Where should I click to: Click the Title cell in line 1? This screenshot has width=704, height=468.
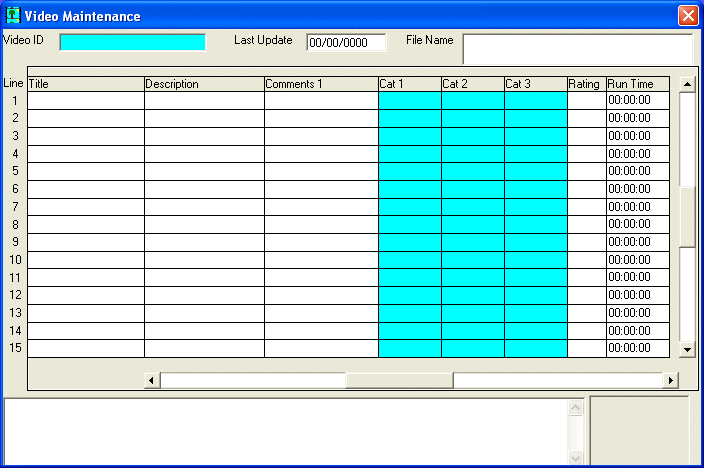tap(86, 100)
